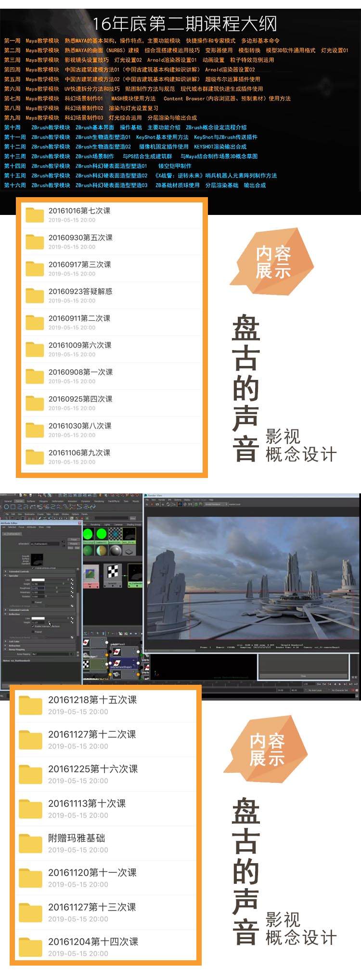Click Close button below Render View

click(303, 676)
